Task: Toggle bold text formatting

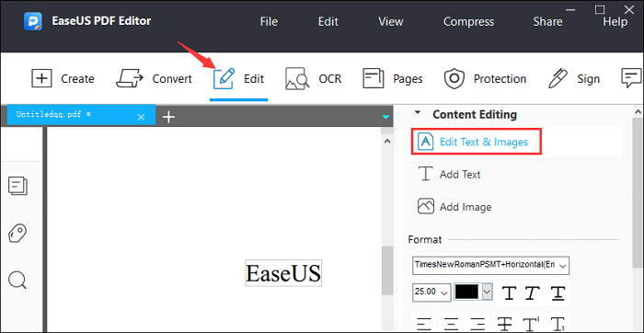Action: (x=510, y=293)
